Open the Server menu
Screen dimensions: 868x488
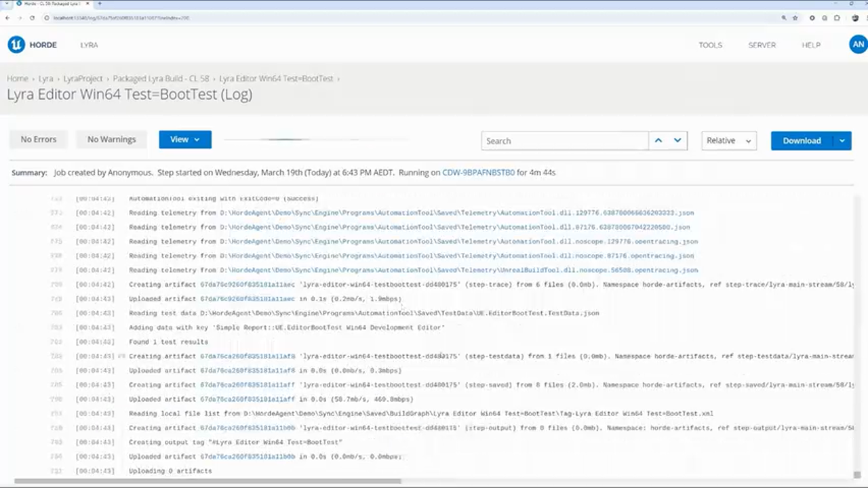coord(762,45)
